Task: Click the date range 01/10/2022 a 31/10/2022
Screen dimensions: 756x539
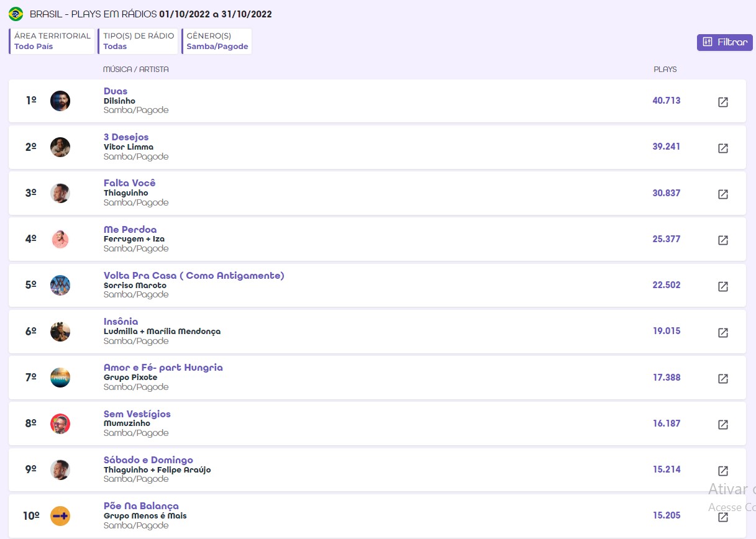Action: coord(216,14)
